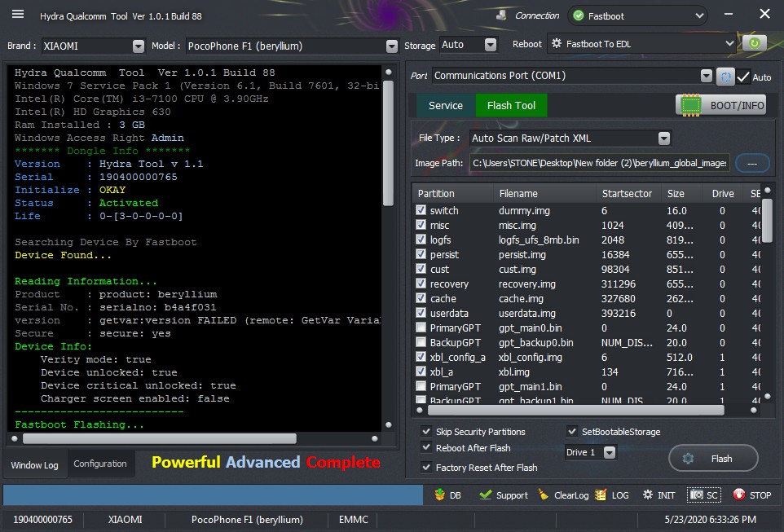Image resolution: width=784 pixels, height=532 pixels.
Task: Clear the log with ClearLog
Action: [x=563, y=495]
